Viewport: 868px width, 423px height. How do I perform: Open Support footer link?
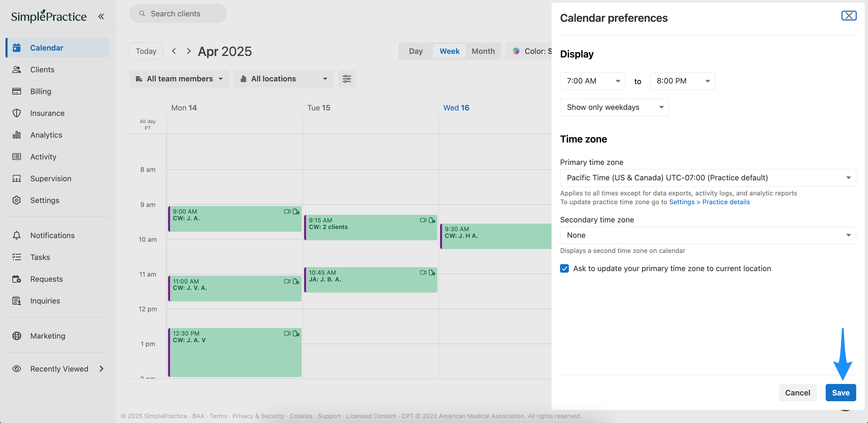click(x=329, y=416)
